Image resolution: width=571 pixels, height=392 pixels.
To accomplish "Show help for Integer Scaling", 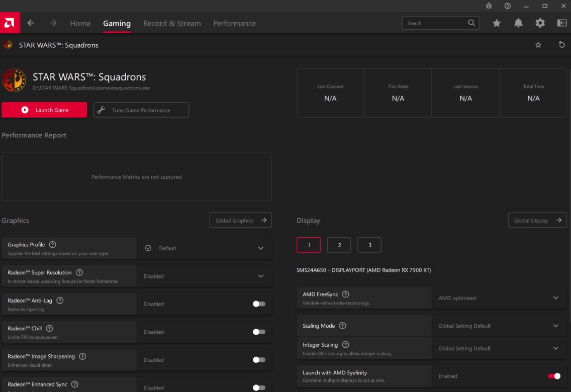I will [346, 345].
